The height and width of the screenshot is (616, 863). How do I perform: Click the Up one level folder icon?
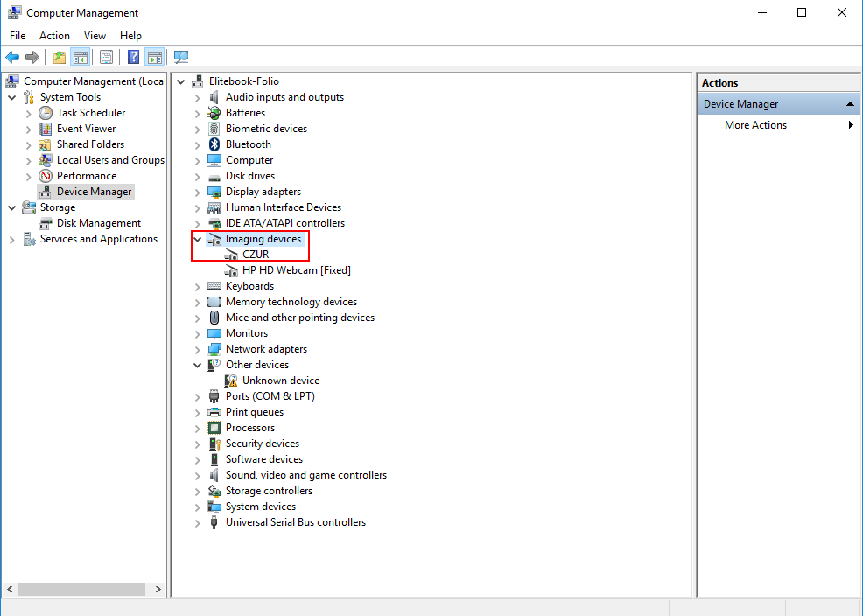point(60,57)
